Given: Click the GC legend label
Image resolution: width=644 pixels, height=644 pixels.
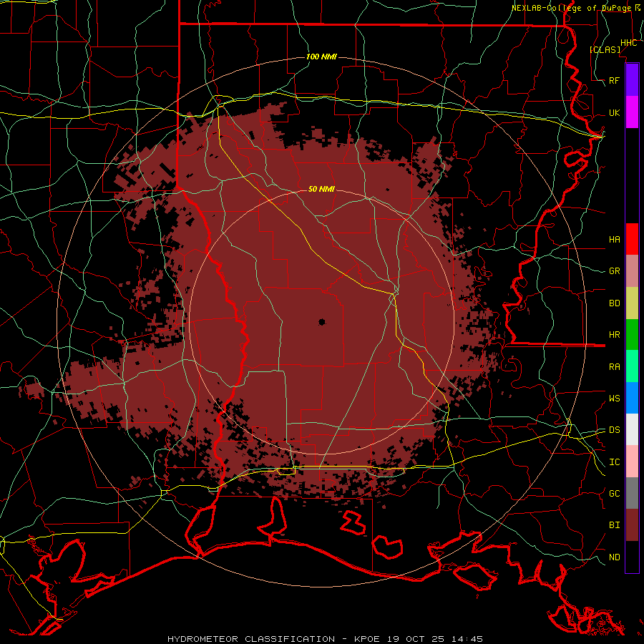Looking at the screenshot, I should coord(615,493).
